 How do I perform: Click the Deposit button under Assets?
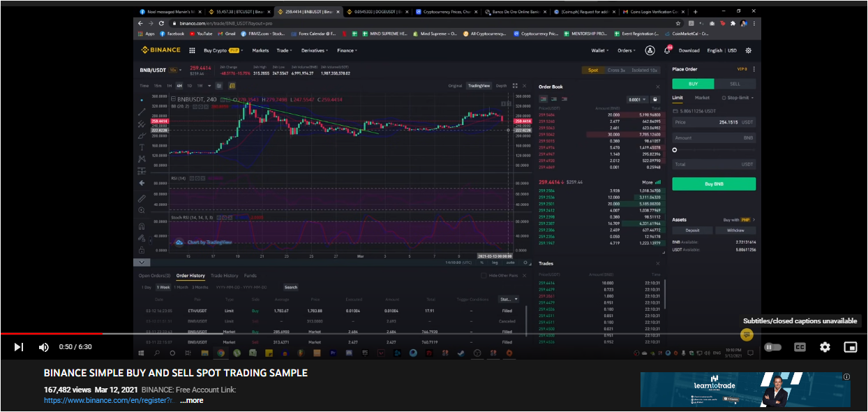pos(692,230)
